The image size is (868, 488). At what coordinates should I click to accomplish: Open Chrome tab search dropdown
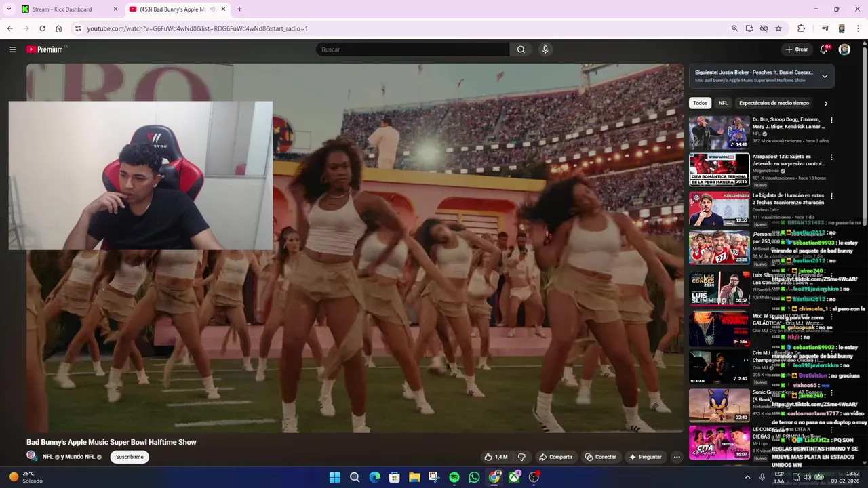9,9
